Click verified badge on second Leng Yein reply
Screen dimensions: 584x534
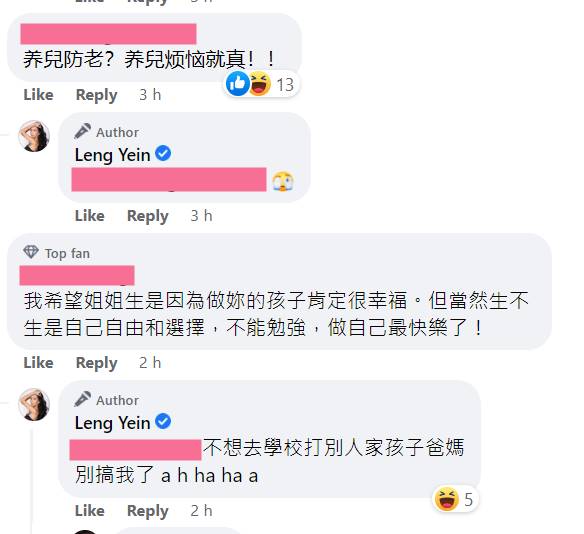[x=163, y=422]
